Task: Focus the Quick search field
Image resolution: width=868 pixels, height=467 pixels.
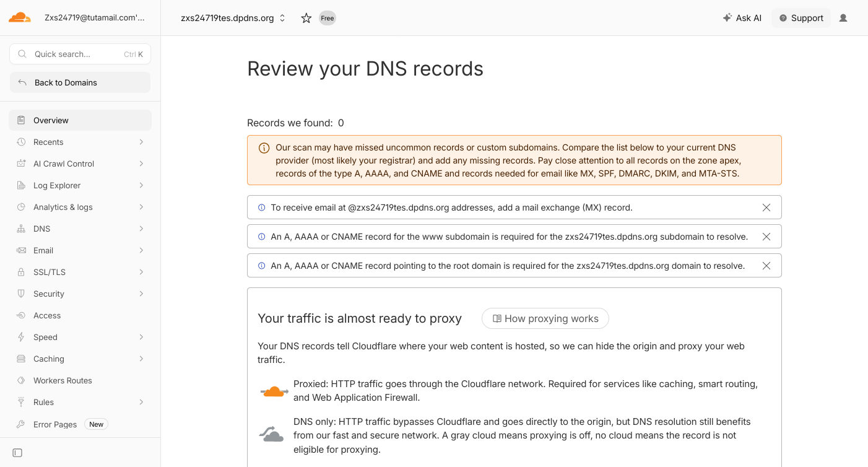Action: (80, 54)
